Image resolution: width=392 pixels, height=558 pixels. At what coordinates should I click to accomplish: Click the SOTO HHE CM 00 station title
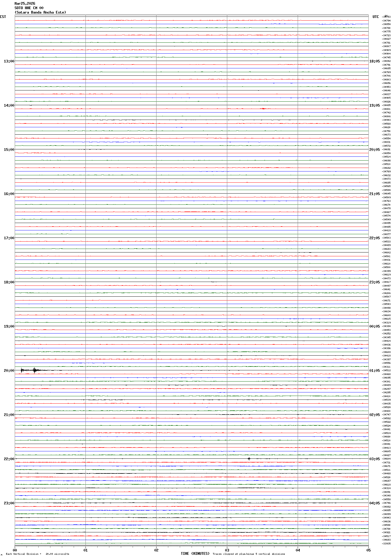coord(29,8)
